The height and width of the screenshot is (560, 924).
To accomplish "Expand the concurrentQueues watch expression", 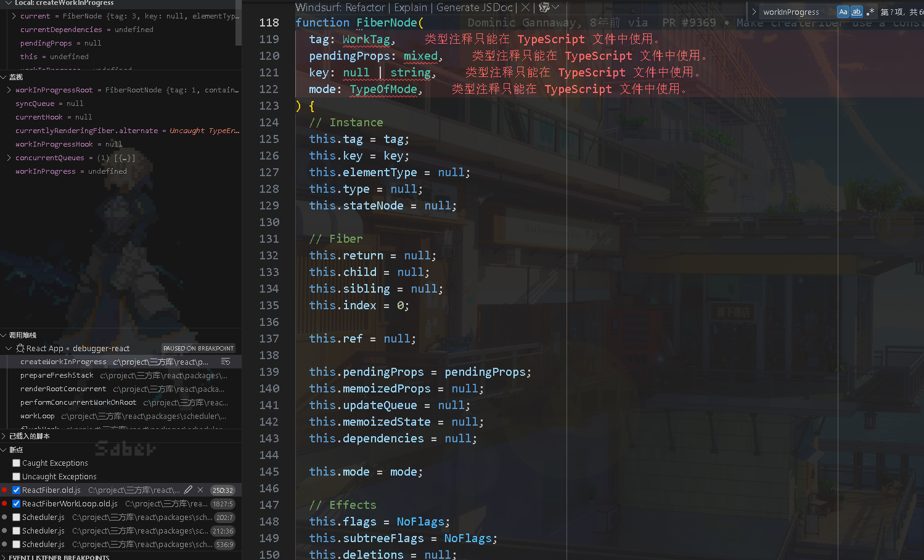I will coord(9,158).
